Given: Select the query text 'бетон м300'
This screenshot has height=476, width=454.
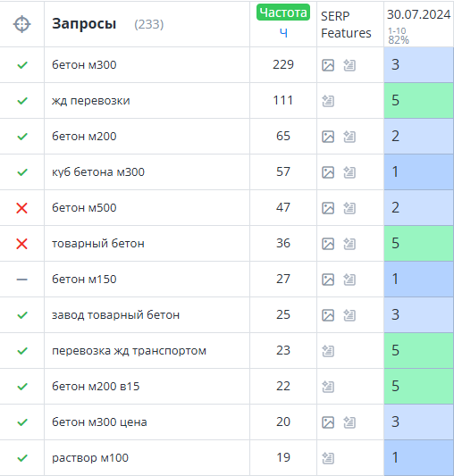Looking at the screenshot, I should pyautogui.click(x=84, y=64).
